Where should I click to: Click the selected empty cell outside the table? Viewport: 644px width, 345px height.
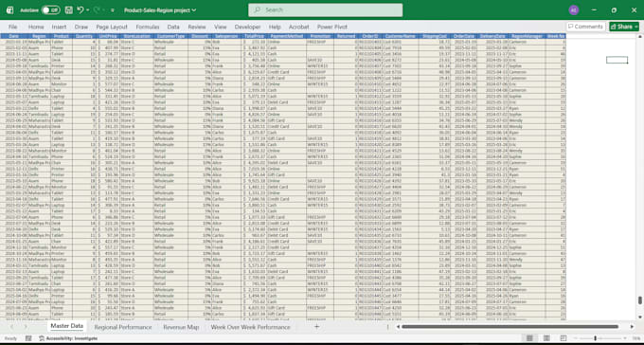[x=617, y=60]
